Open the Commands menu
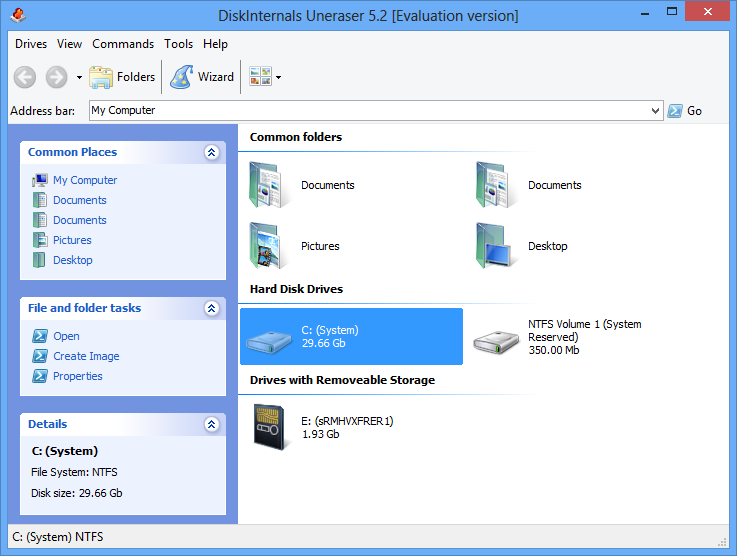Screen dimensions: 737x556 tap(123, 44)
